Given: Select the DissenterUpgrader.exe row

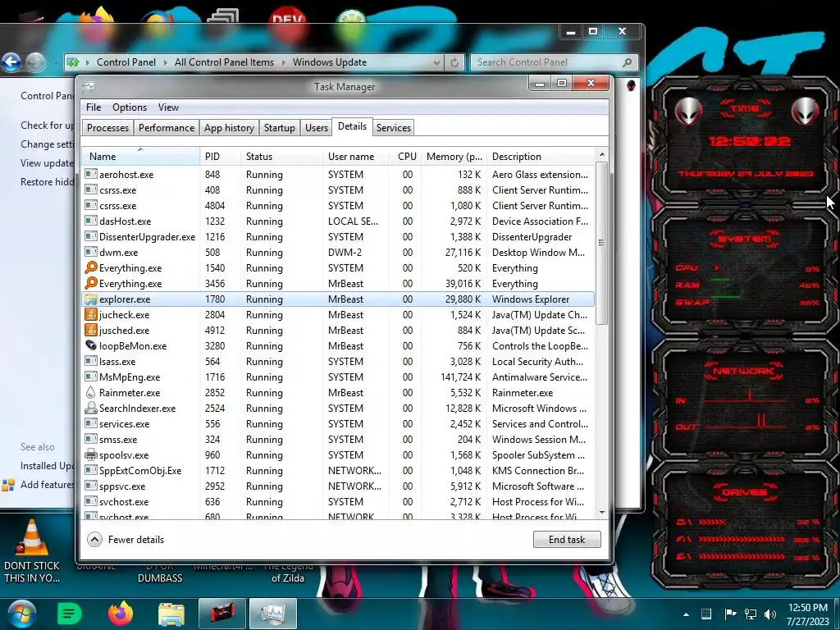Looking at the screenshot, I should [x=338, y=236].
